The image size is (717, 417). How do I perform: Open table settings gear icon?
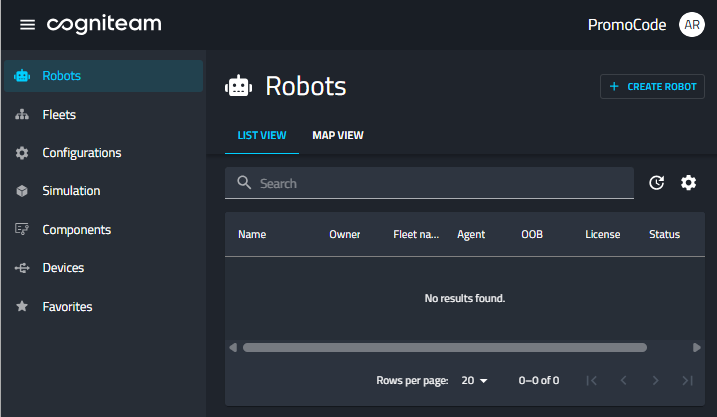click(688, 182)
